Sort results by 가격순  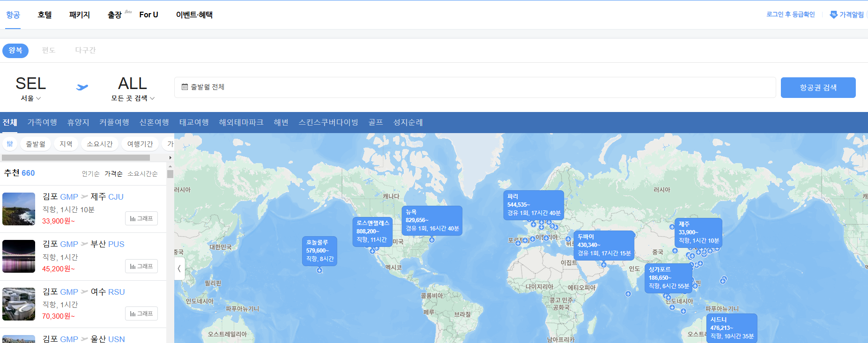tap(113, 174)
